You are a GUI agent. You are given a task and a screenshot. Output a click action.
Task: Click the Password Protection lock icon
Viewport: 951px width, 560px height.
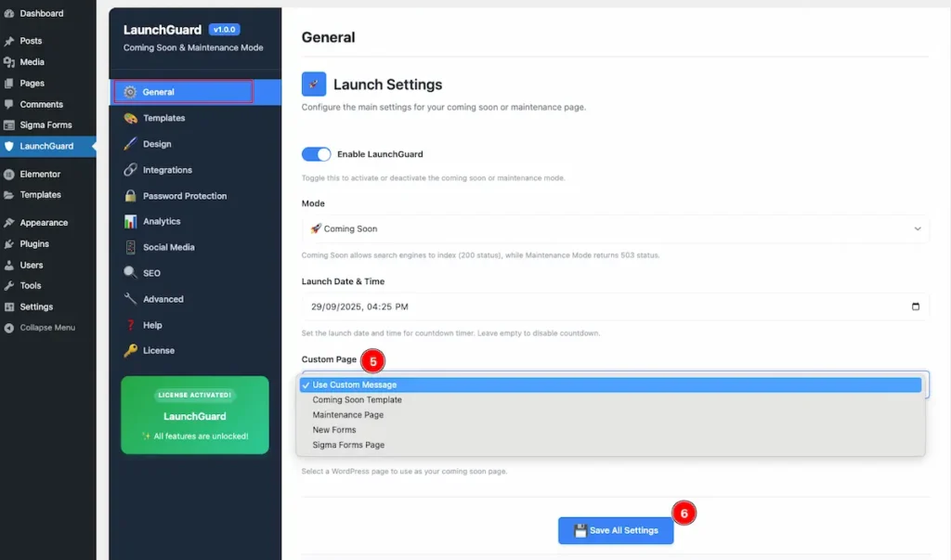(130, 195)
